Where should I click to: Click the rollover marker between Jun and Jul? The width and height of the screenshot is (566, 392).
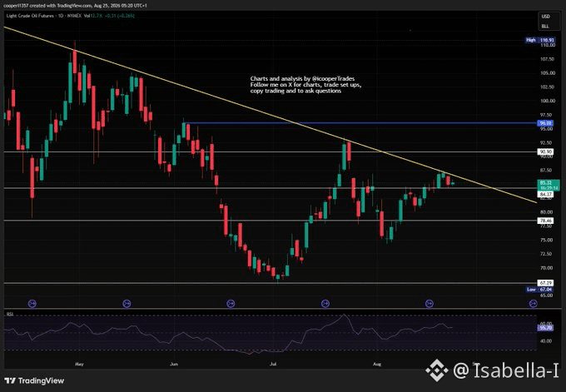[231, 304]
